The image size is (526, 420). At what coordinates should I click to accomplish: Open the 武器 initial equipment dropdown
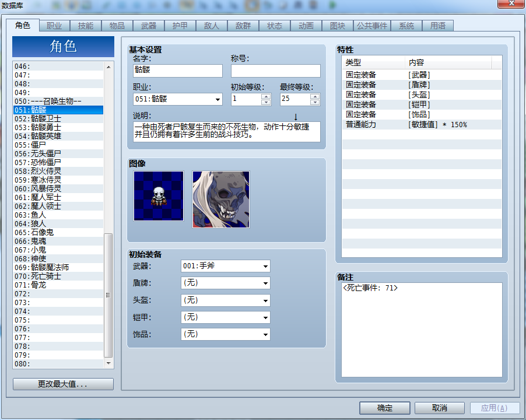265,267
